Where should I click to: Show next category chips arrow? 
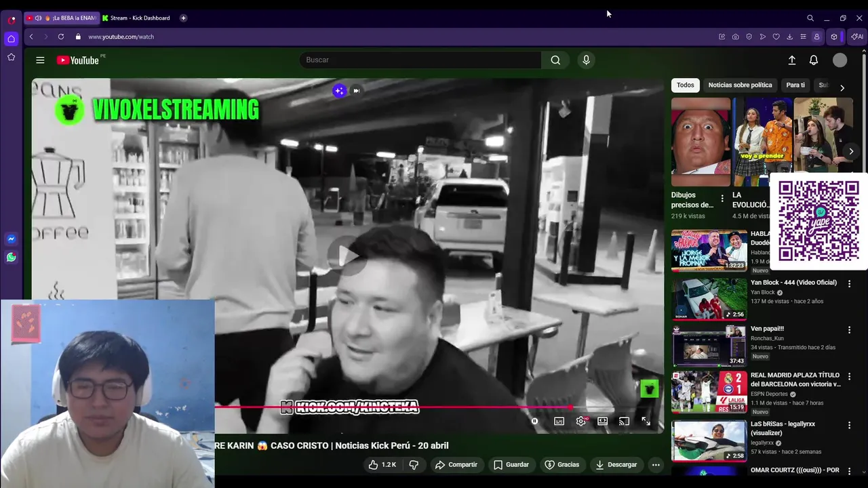(842, 88)
